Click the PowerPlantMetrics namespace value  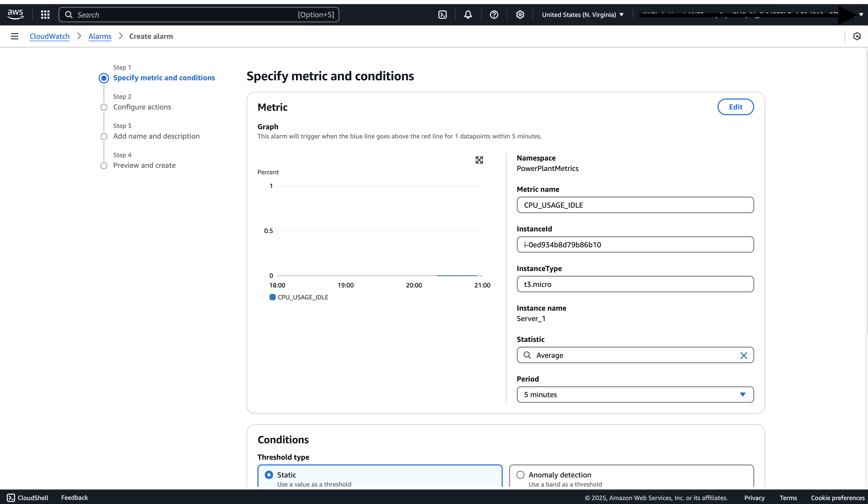[547, 169]
